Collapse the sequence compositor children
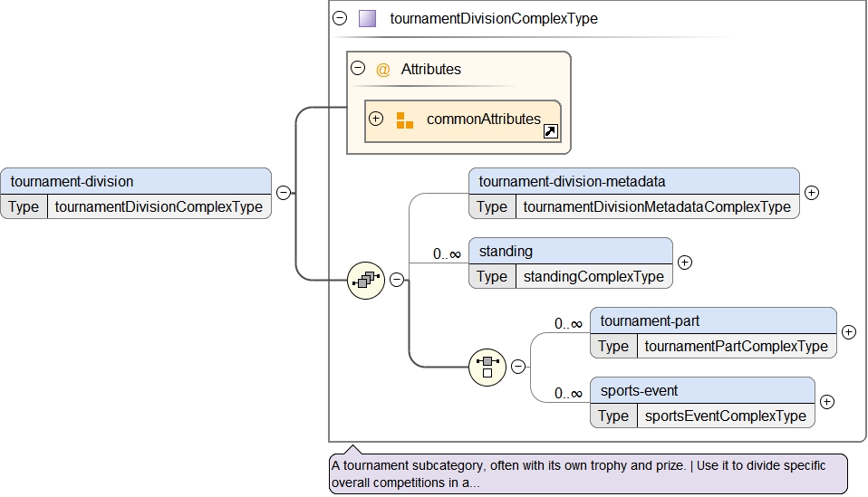868x497 pixels. tap(396, 280)
